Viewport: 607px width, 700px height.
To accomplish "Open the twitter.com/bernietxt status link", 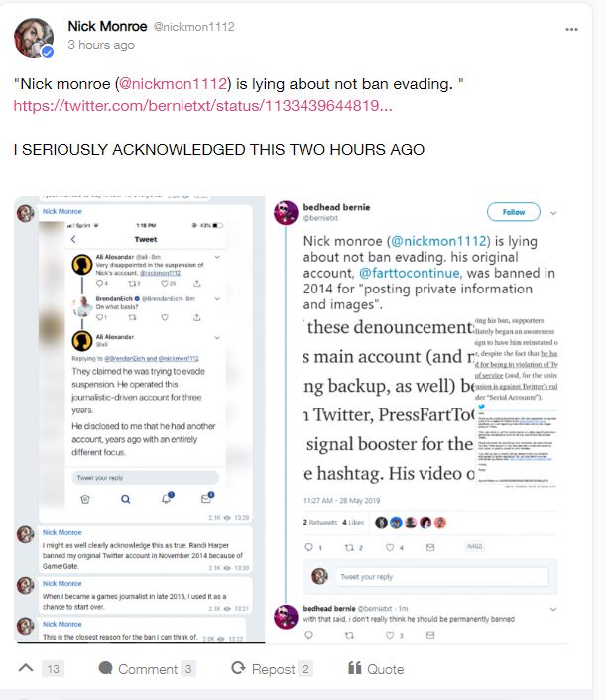I will (202, 106).
